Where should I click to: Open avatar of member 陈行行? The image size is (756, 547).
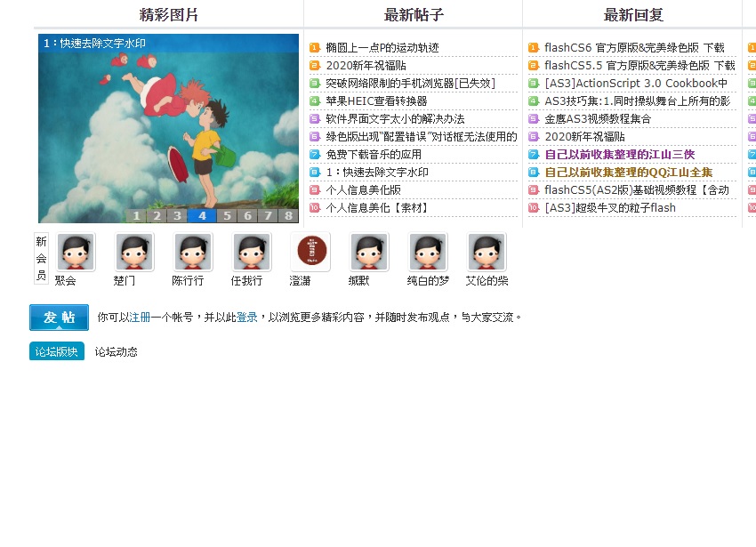[193, 252]
